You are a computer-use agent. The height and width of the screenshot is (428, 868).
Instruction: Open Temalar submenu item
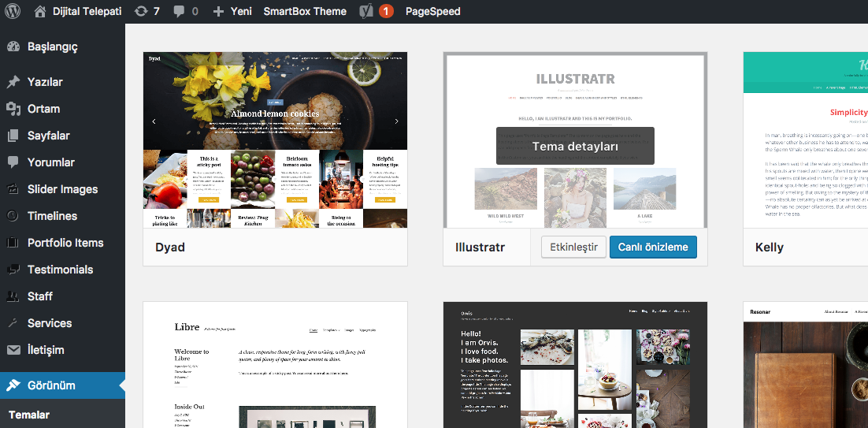click(29, 415)
